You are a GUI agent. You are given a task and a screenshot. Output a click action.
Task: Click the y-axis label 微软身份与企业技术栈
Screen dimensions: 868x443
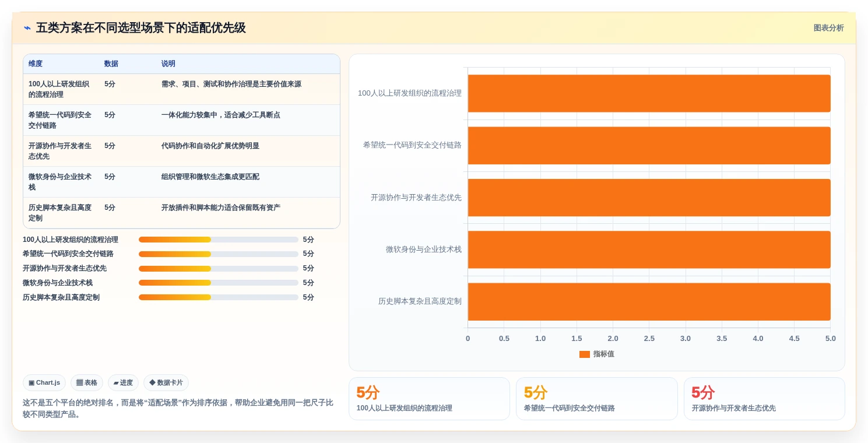pyautogui.click(x=424, y=249)
